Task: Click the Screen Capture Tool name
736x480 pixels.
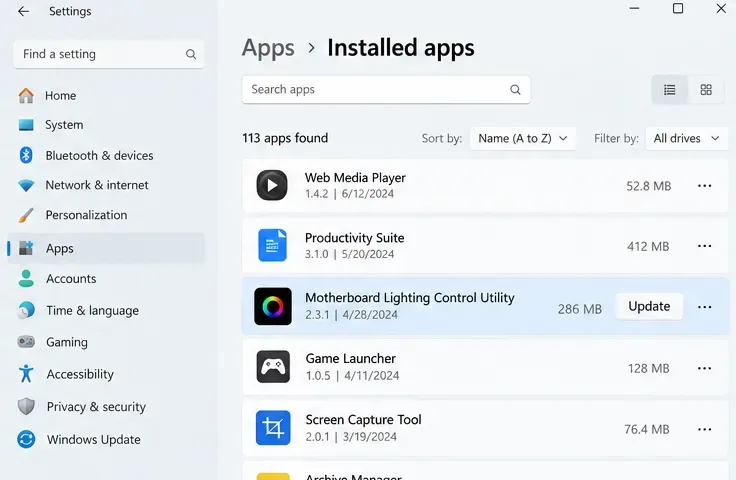Action: 363,419
